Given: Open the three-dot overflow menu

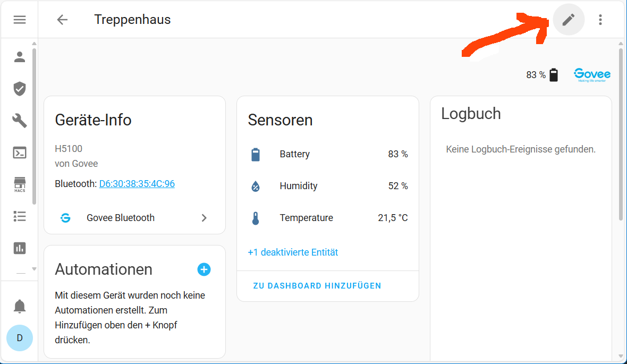Looking at the screenshot, I should [x=600, y=20].
